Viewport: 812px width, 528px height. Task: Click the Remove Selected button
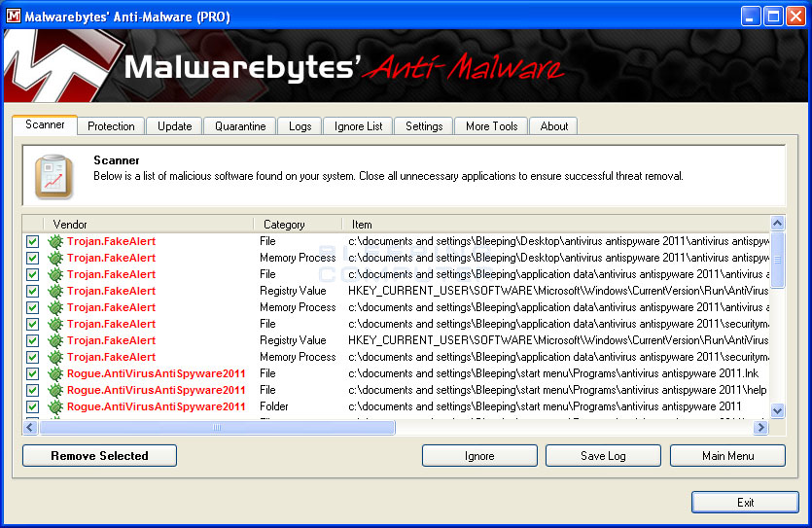pos(99,455)
